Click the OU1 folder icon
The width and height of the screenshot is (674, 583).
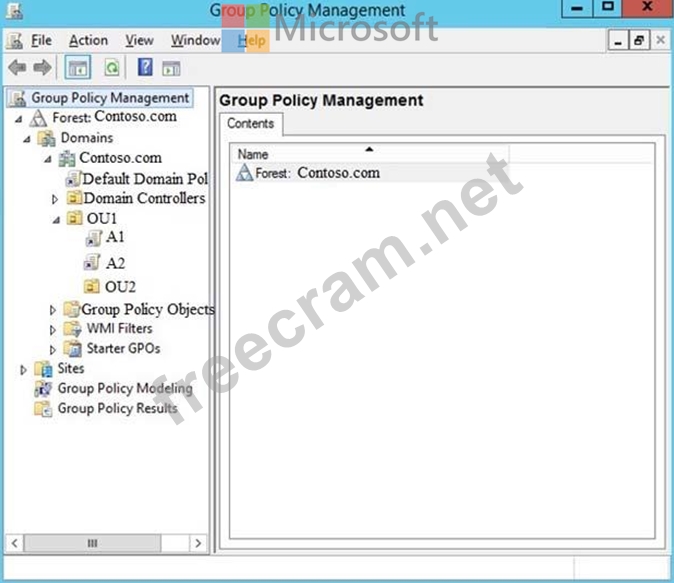[x=74, y=218]
